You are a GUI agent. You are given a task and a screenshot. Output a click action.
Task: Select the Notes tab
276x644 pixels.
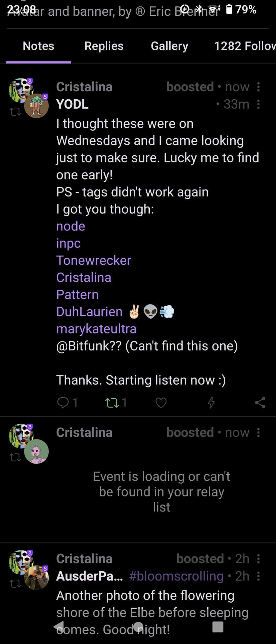click(x=38, y=46)
